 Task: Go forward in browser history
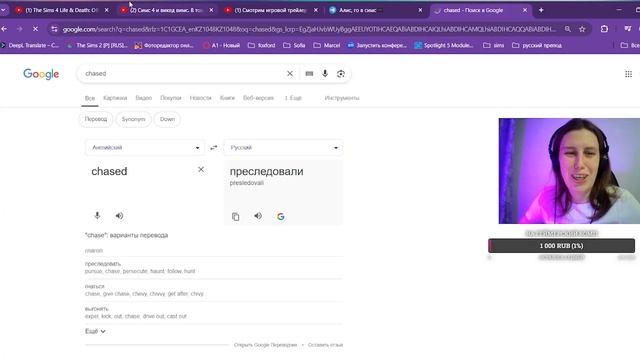(x=20, y=29)
